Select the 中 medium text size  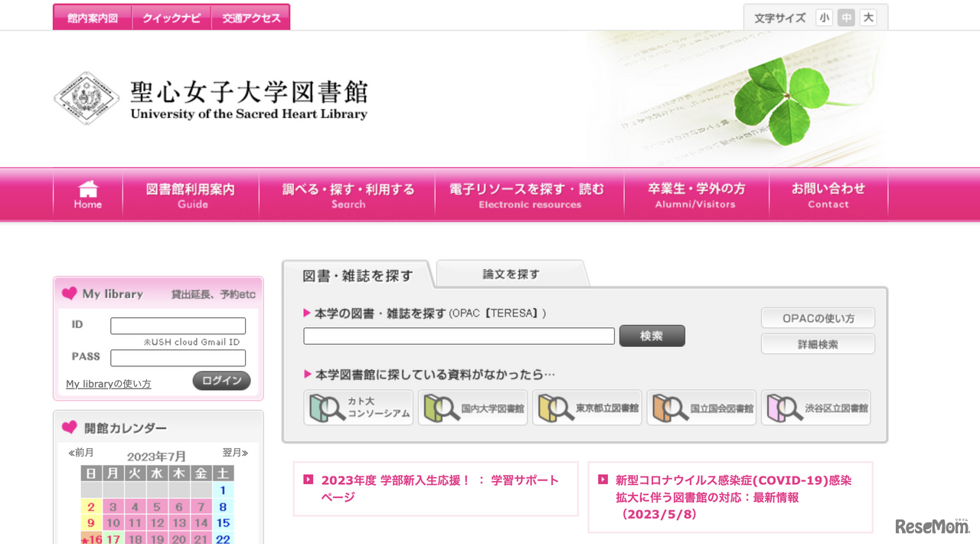846,17
